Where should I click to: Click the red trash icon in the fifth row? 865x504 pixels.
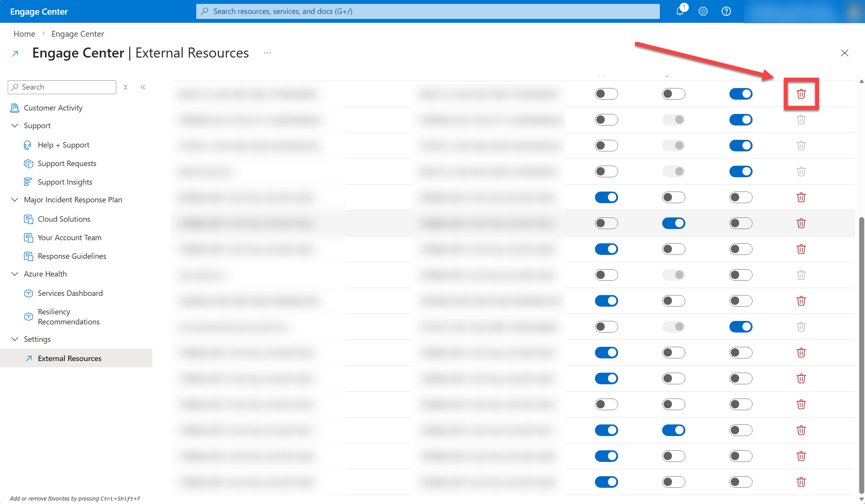[x=801, y=197]
